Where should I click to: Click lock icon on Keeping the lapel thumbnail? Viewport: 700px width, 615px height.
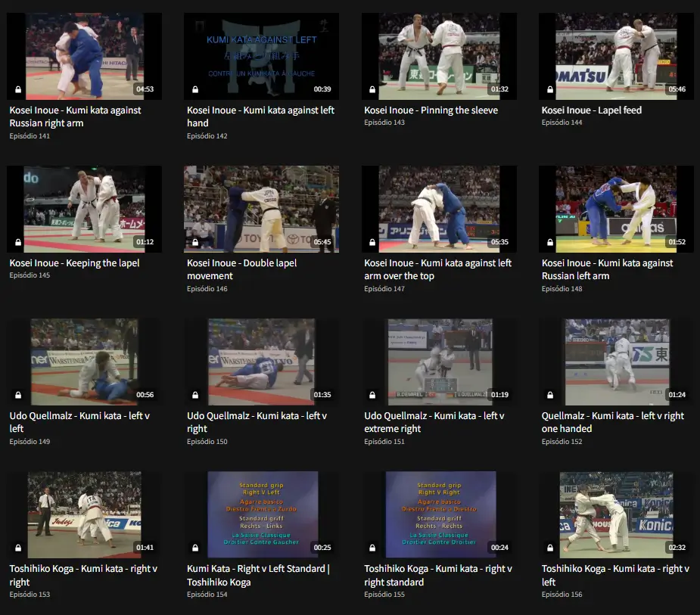coord(18,242)
